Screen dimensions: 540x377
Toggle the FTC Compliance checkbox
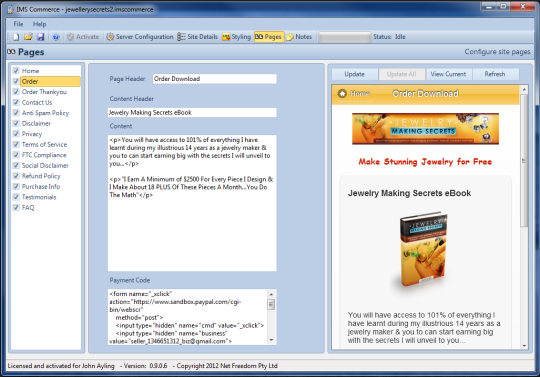(x=16, y=155)
